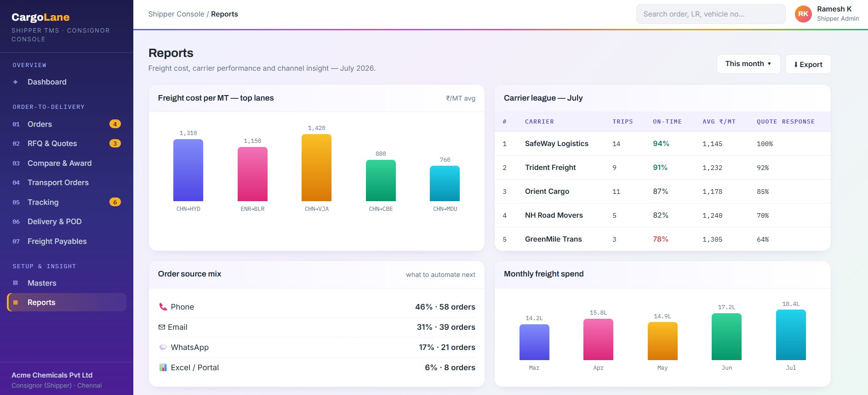Click the RFQ & Quotes badge showing 3
Image resolution: width=868 pixels, height=395 pixels.
point(115,143)
